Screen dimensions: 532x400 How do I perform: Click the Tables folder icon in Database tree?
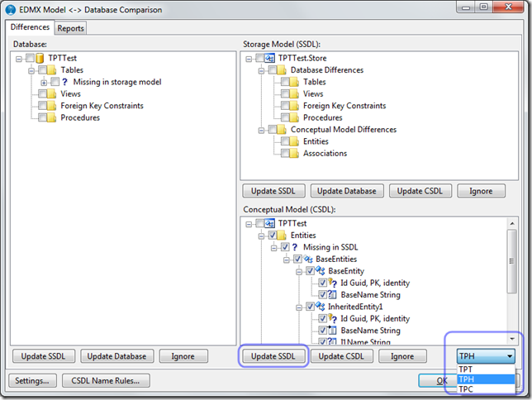pyautogui.click(x=51, y=70)
